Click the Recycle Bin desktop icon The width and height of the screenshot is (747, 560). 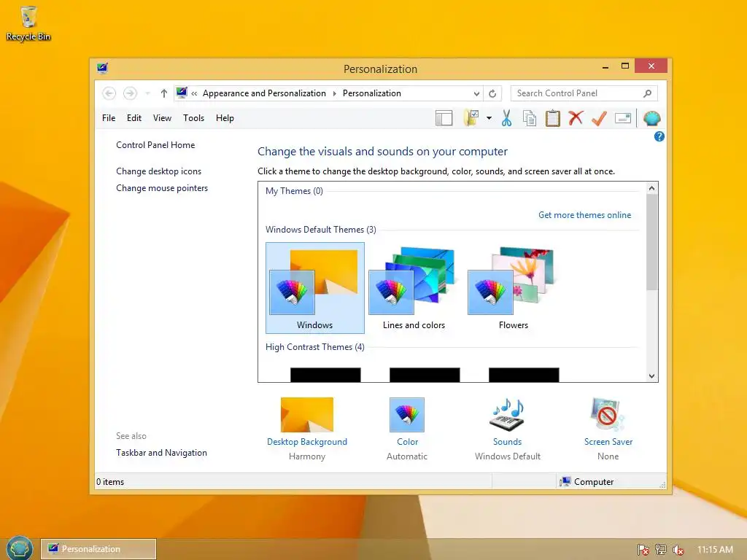[28, 23]
